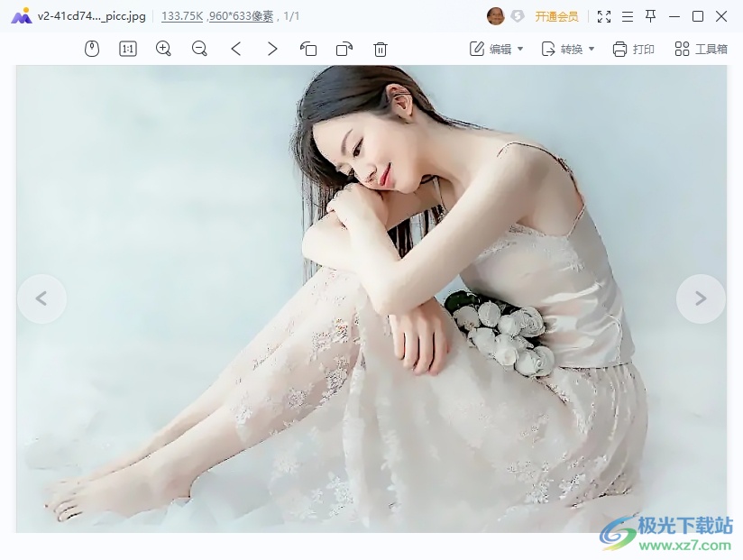This screenshot has height=560, width=743.
Task: Show image at 1:1 actual size
Action: click(128, 49)
